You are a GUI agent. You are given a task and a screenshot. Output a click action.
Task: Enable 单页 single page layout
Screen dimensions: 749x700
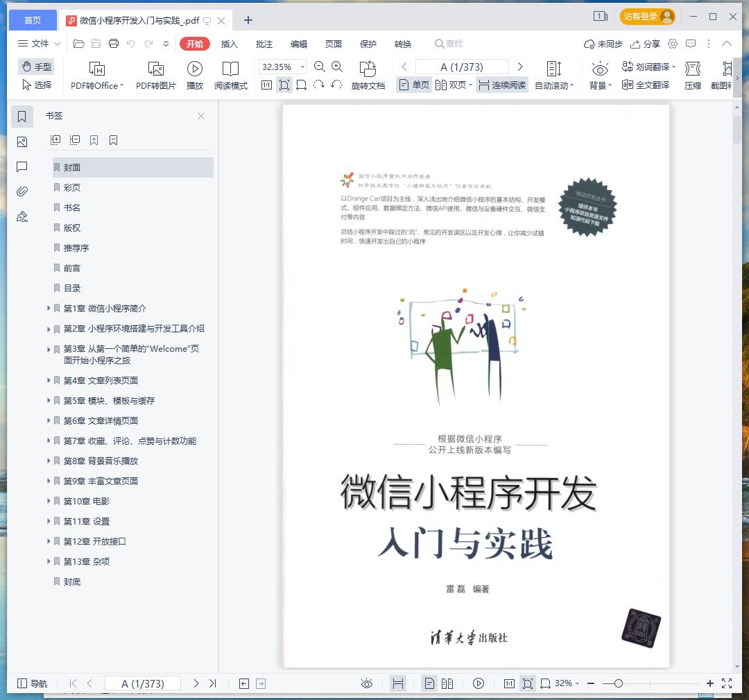point(414,85)
